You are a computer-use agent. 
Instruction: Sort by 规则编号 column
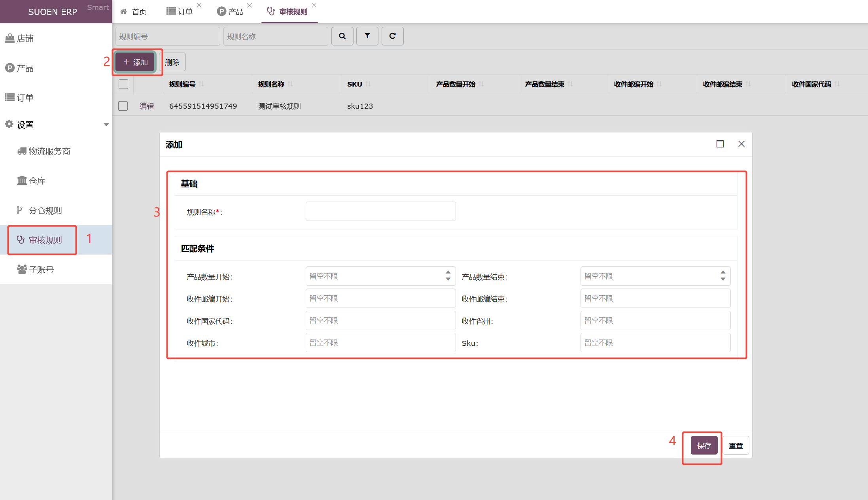coord(201,84)
